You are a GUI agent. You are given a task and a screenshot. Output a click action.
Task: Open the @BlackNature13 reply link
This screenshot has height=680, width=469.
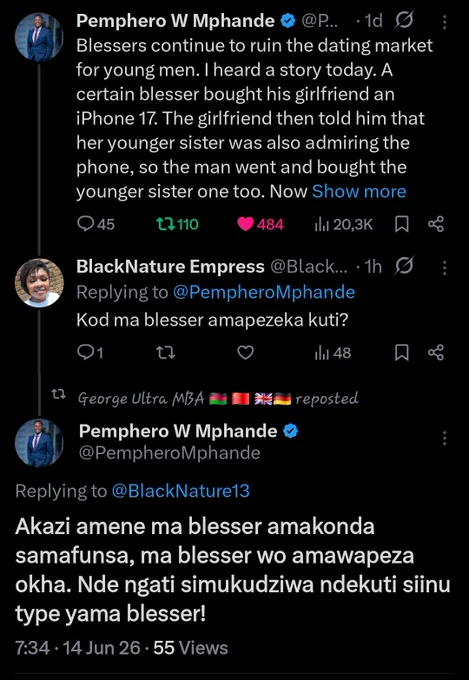[180, 491]
